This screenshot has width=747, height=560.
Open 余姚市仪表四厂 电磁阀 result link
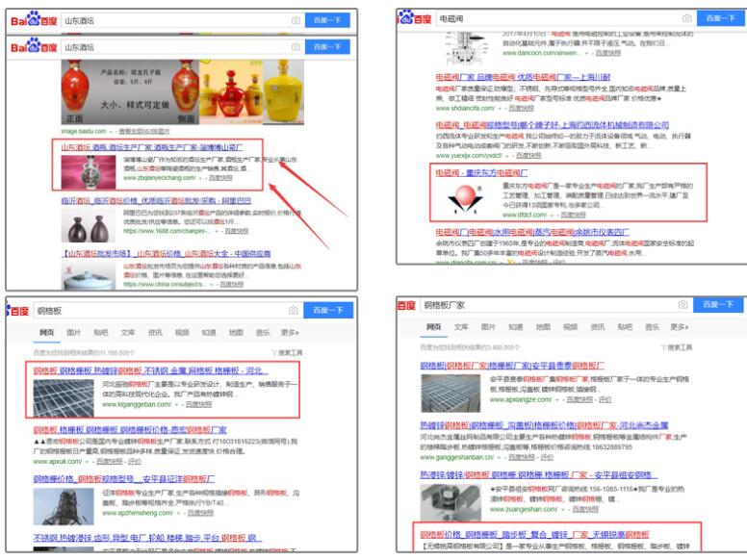[532, 232]
